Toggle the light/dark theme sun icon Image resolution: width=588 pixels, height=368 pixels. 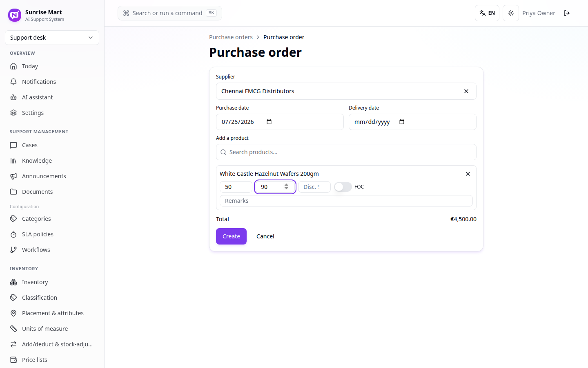(511, 13)
